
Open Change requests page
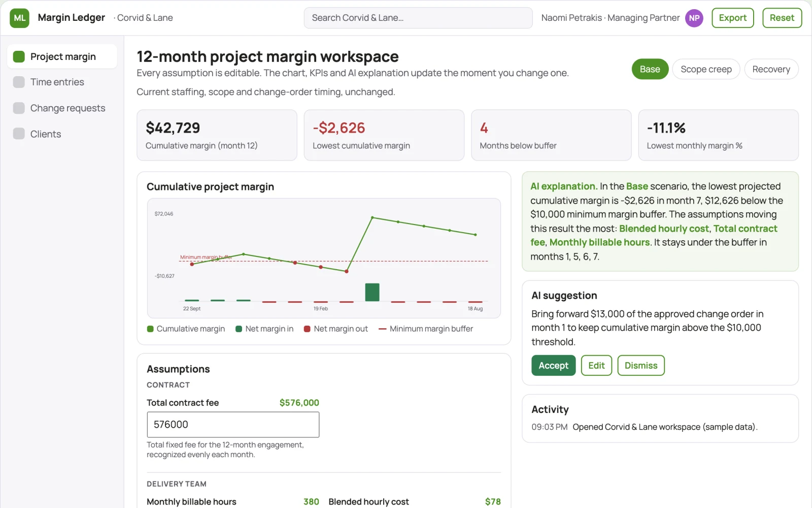tap(62, 108)
